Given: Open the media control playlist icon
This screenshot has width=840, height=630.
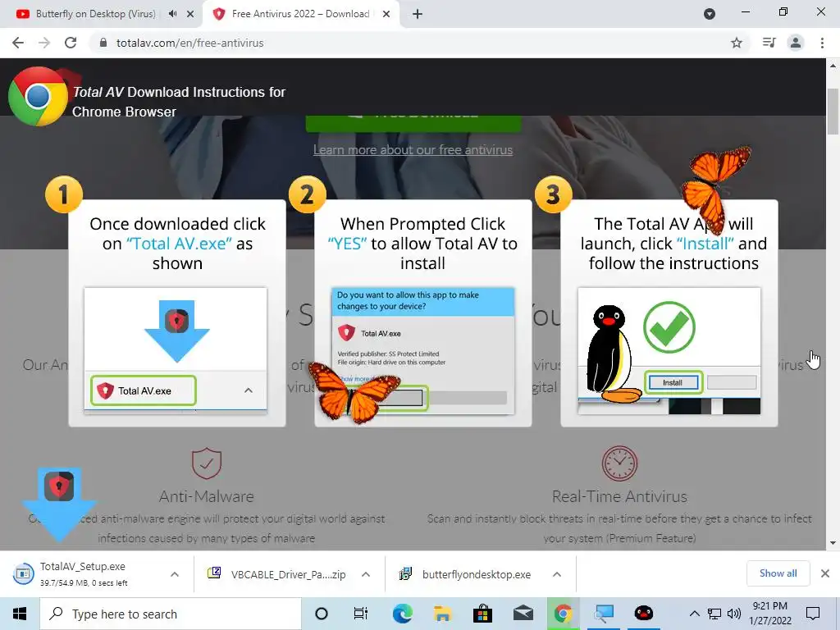Looking at the screenshot, I should point(769,43).
